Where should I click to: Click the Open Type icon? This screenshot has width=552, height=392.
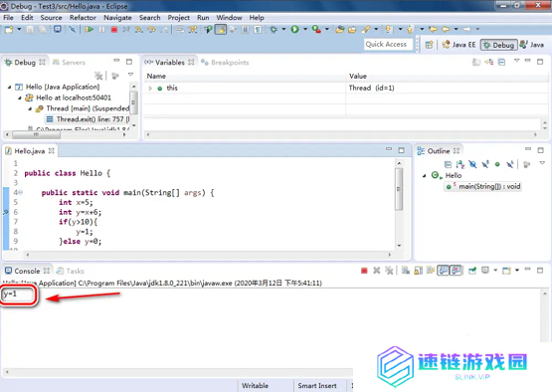click(340, 30)
